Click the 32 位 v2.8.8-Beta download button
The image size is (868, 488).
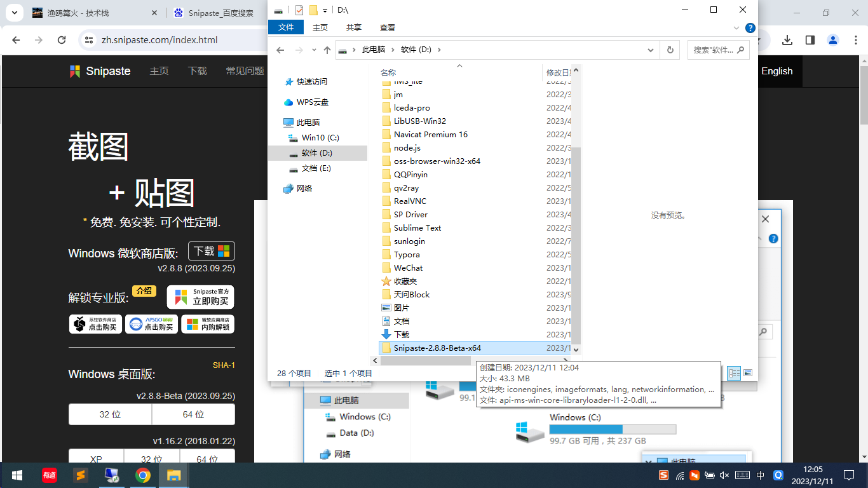110,414
